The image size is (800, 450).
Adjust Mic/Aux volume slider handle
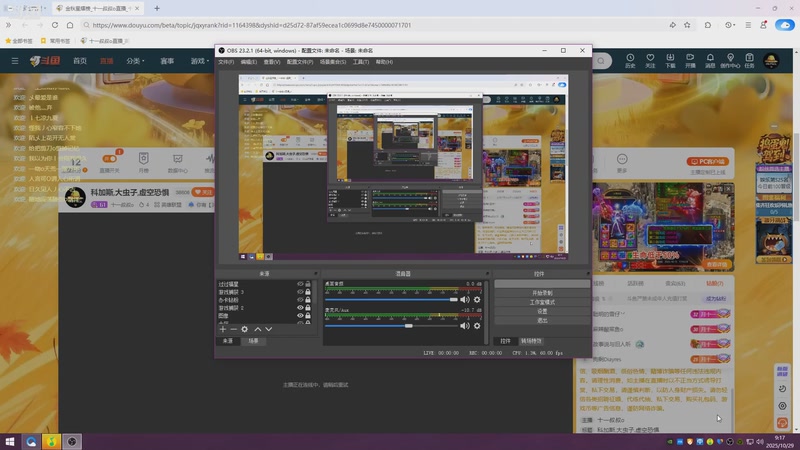click(x=409, y=326)
